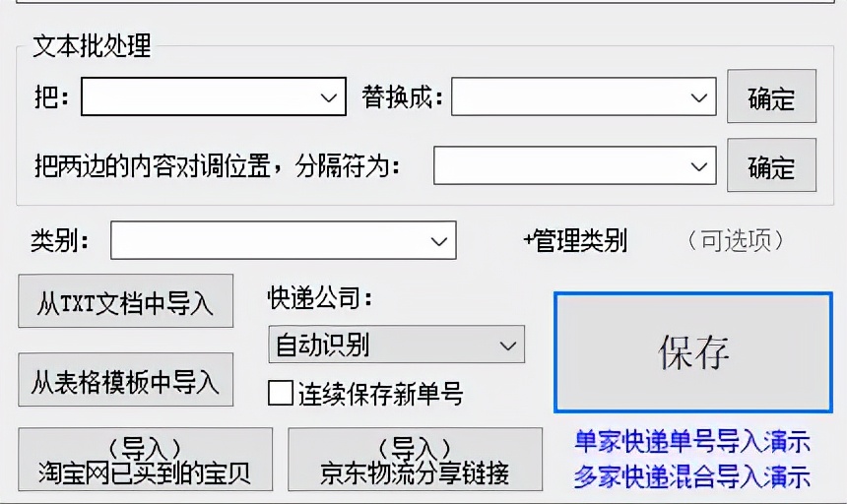Import 淘宝网已买到的宝贝
This screenshot has width=847, height=504.
coord(146,460)
